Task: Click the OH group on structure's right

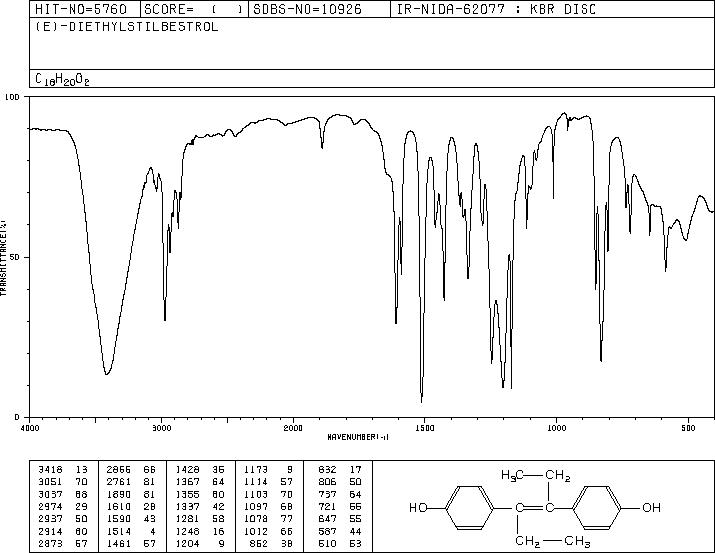Action: (651, 507)
